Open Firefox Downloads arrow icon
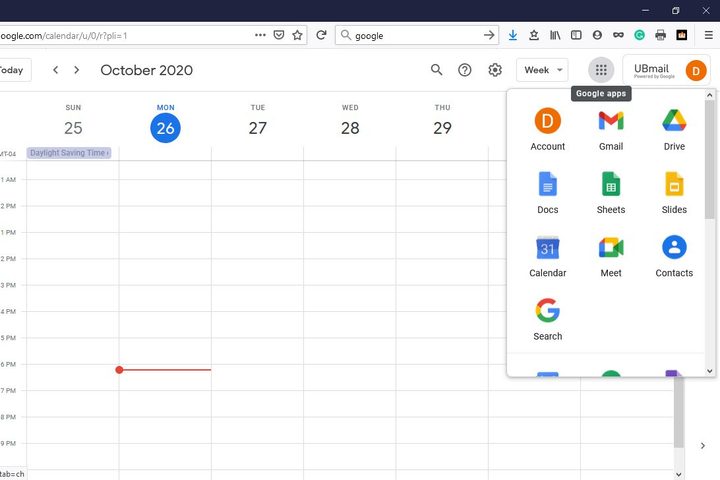This screenshot has height=480, width=720. click(513, 35)
